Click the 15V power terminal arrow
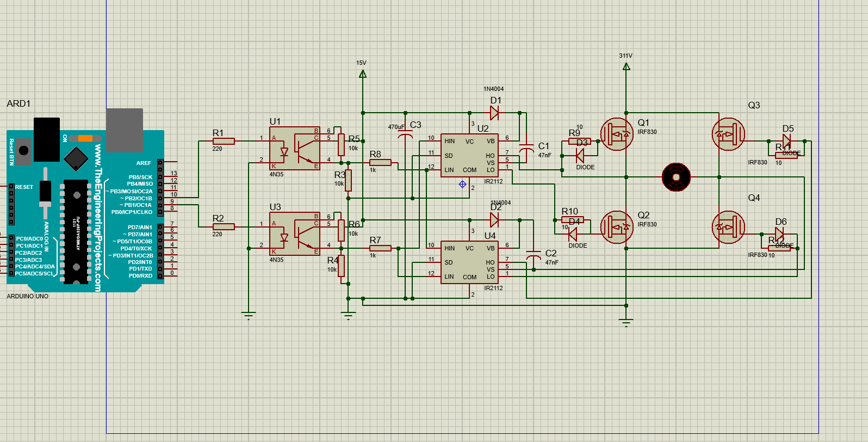Image resolution: width=868 pixels, height=442 pixels. coord(363,74)
